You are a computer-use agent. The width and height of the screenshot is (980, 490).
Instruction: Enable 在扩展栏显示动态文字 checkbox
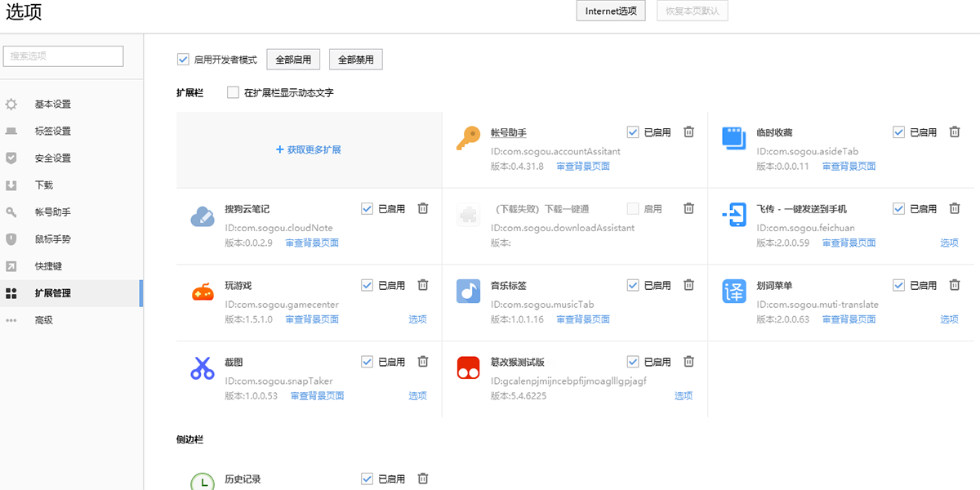[x=233, y=92]
